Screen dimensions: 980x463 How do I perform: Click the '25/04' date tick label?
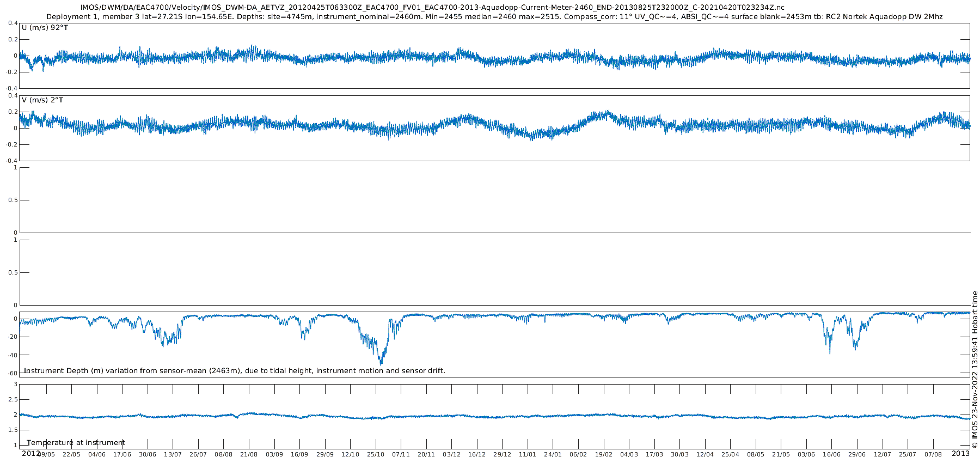(x=730, y=454)
